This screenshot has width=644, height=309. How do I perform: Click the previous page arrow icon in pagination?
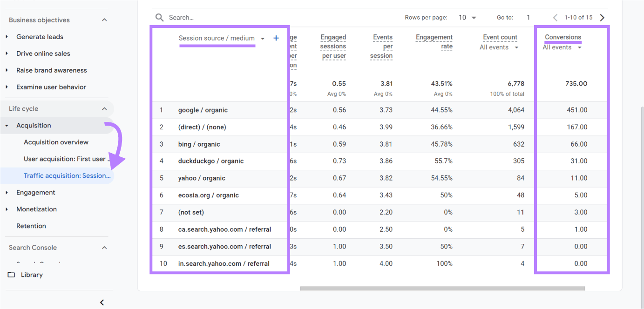coord(555,17)
